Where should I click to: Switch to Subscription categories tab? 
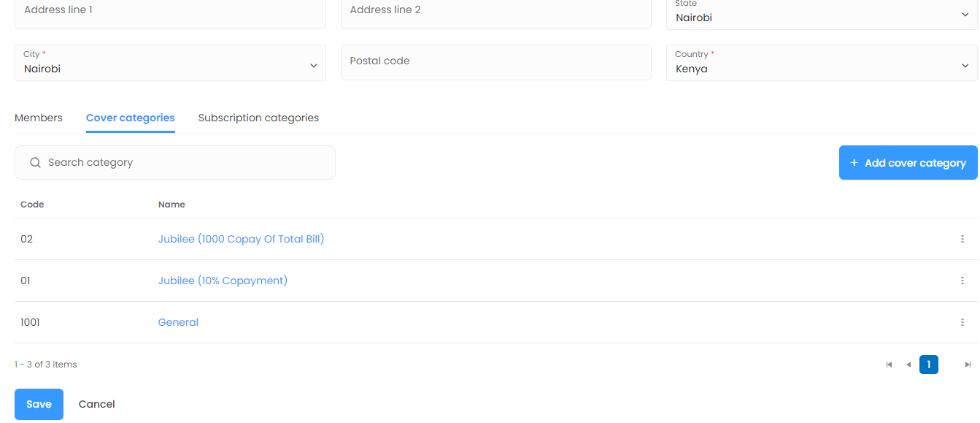(258, 118)
